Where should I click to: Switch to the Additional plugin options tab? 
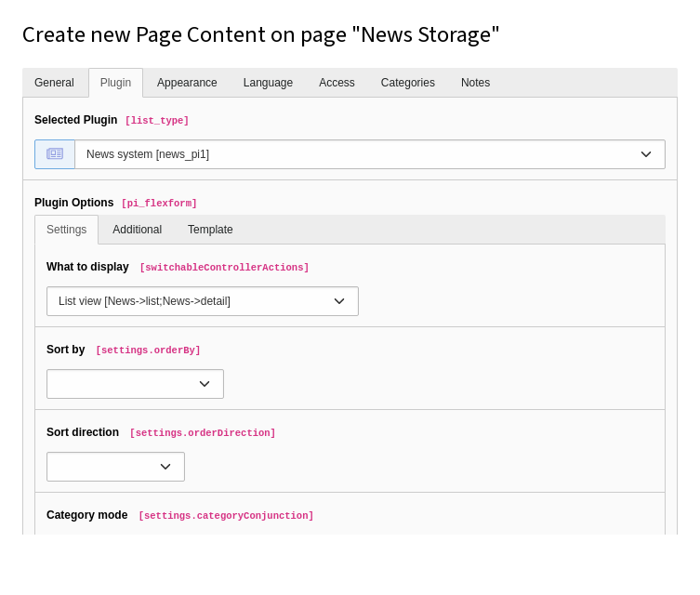tap(137, 230)
